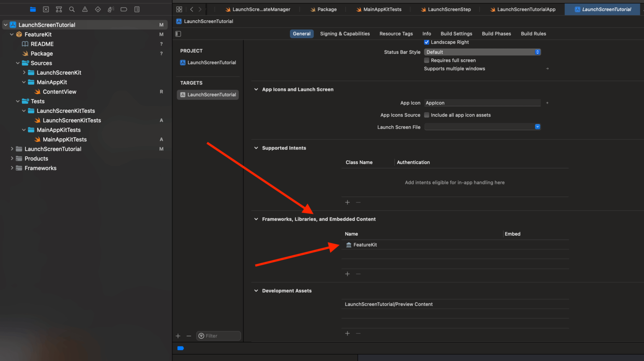Click the Supports multiple windows arrow

tap(547, 68)
